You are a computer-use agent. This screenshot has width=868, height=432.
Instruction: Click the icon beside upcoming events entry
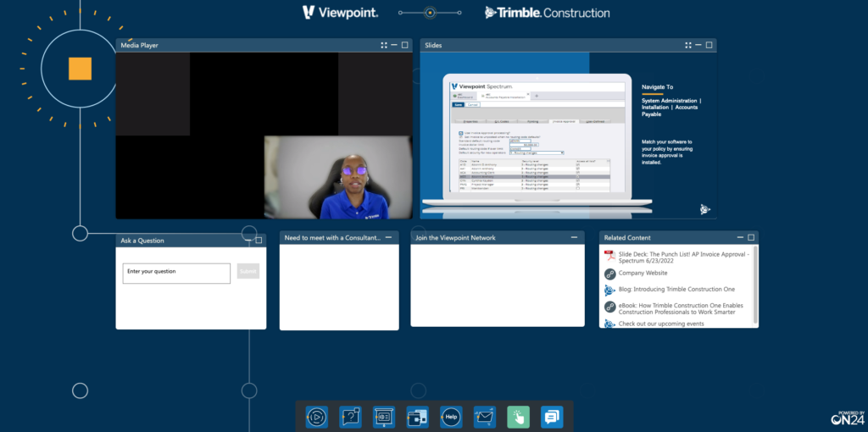pyautogui.click(x=610, y=324)
